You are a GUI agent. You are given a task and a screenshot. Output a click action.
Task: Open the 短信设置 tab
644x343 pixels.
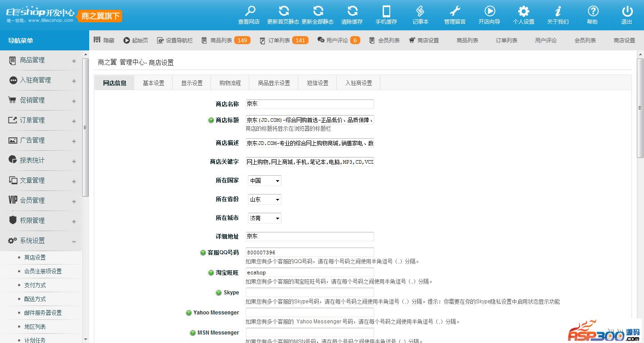pyautogui.click(x=317, y=82)
